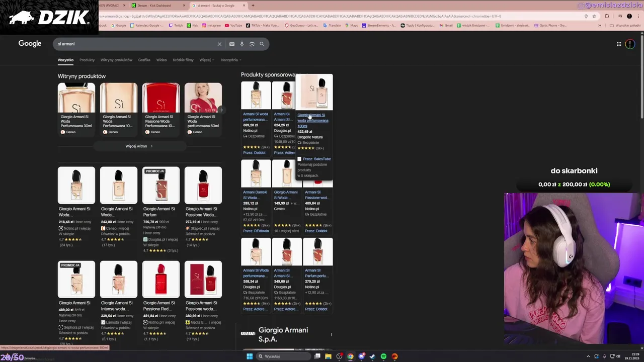The image size is (644, 362).
Task: Start voice search with the microphone icon
Action: [x=242, y=44]
